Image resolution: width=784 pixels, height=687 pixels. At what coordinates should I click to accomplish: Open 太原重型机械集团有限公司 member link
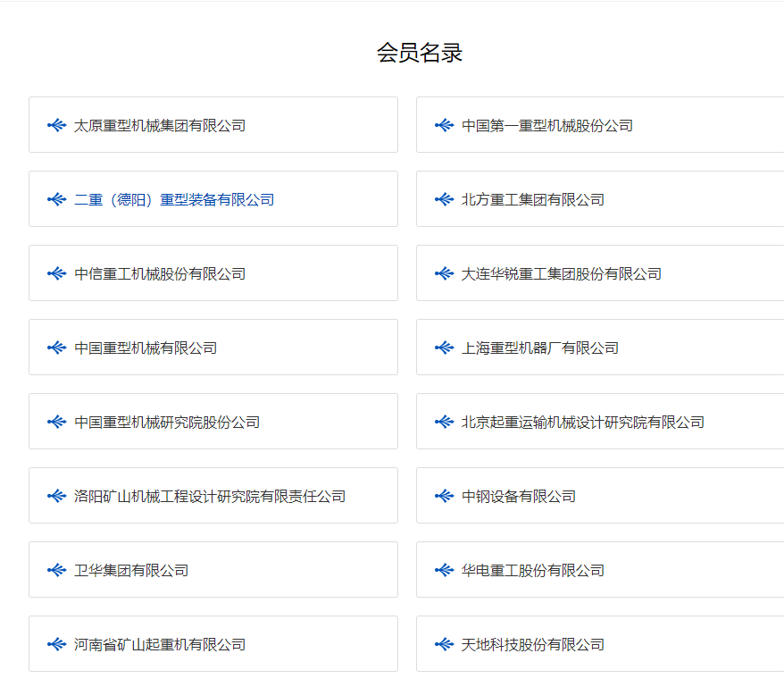160,125
